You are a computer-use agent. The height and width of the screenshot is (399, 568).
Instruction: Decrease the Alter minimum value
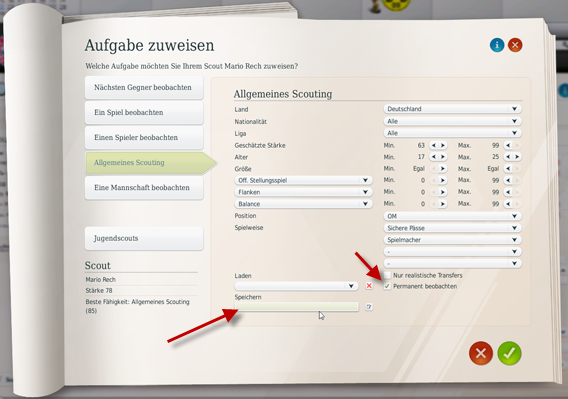(x=434, y=157)
